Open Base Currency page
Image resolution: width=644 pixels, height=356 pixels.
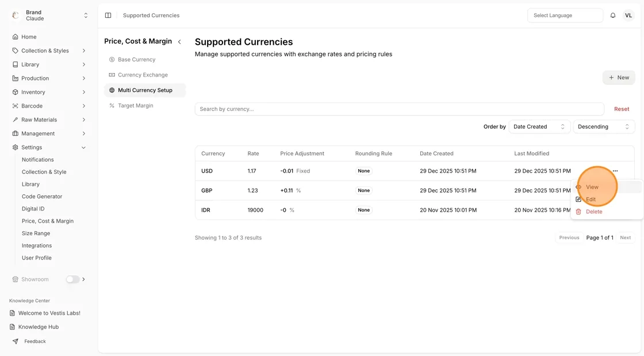(x=144, y=60)
